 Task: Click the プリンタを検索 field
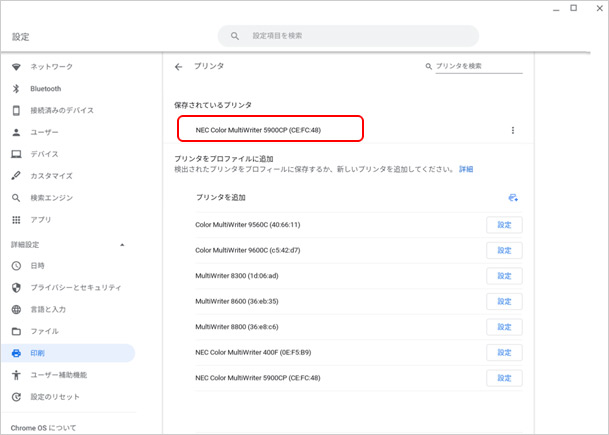point(478,66)
